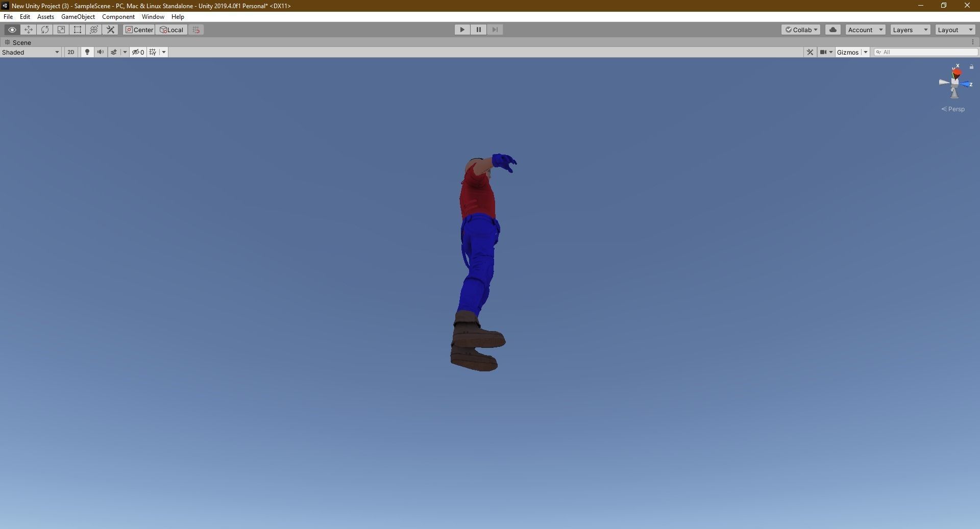Toggle Gizmos button

pyautogui.click(x=848, y=52)
